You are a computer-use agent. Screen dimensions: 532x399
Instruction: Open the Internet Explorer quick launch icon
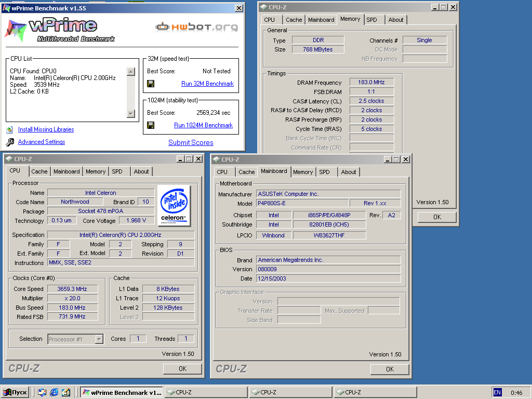click(54, 392)
